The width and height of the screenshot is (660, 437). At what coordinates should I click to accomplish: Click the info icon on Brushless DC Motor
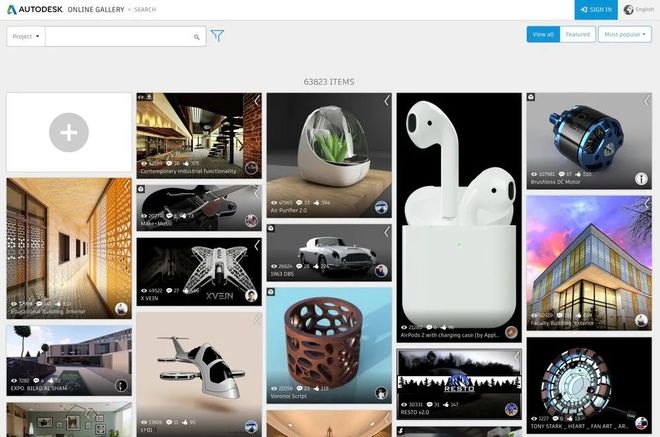tap(641, 179)
